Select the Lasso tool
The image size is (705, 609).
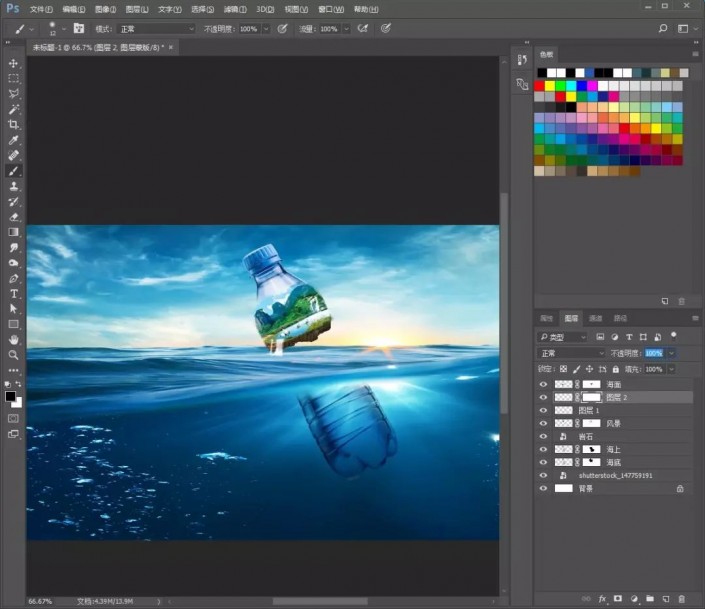(13, 94)
